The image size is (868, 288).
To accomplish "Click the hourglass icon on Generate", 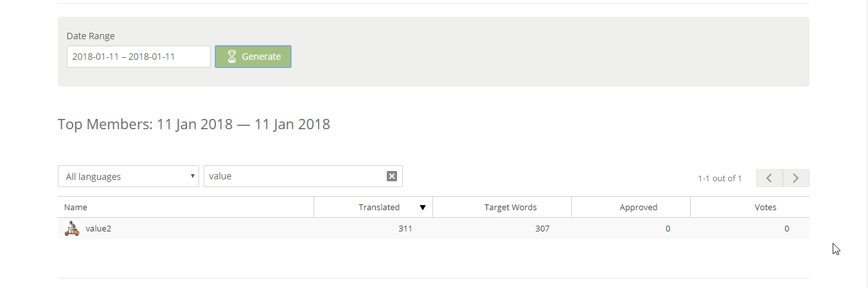I will 232,57.
